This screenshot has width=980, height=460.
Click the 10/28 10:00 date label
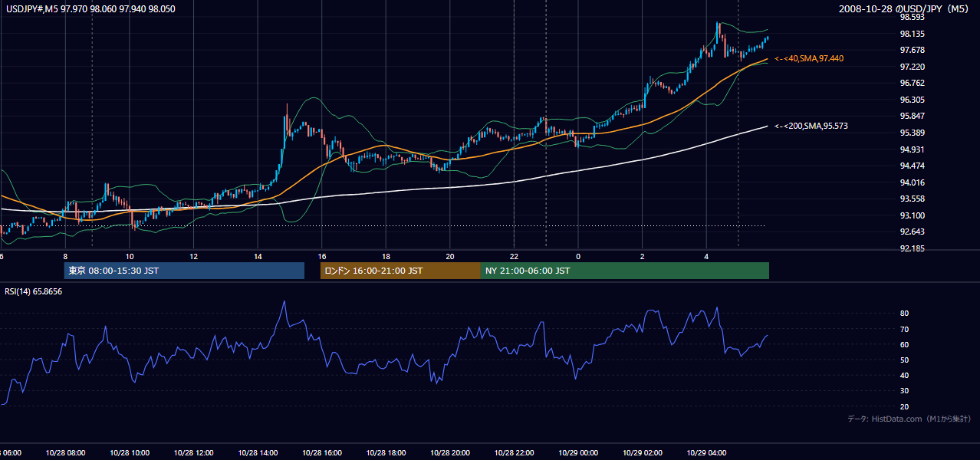130,452
